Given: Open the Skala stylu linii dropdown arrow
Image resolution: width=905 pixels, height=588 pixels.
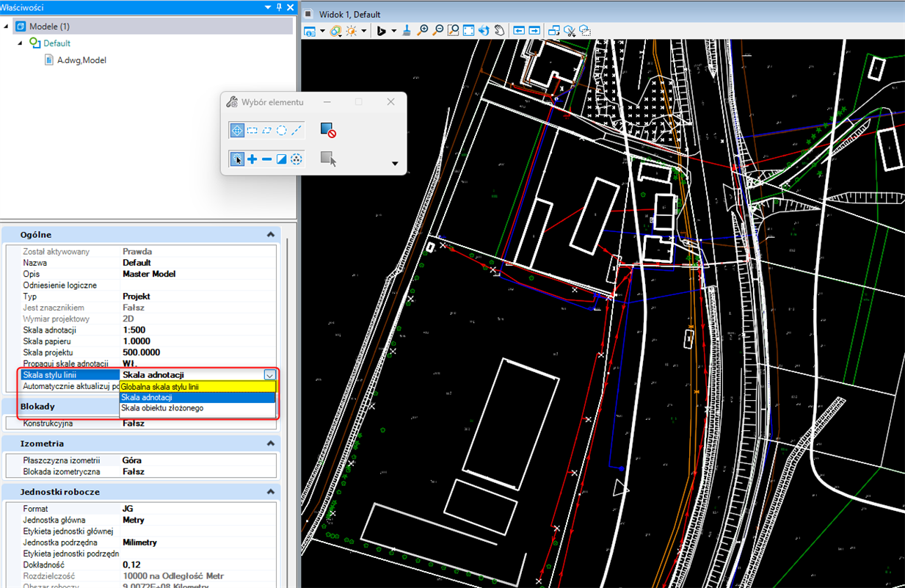Looking at the screenshot, I should (269, 375).
